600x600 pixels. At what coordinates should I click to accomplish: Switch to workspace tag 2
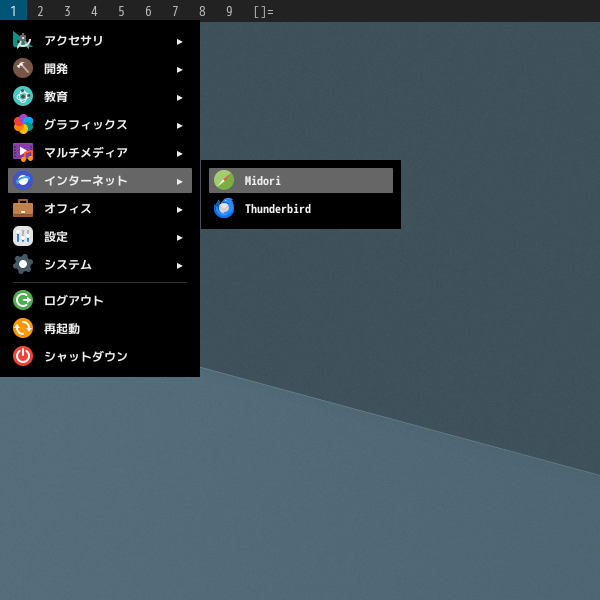[40, 11]
